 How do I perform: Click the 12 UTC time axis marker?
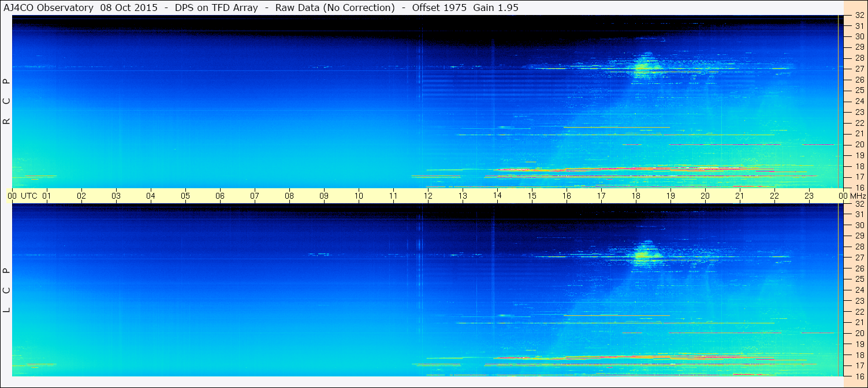pyautogui.click(x=428, y=196)
